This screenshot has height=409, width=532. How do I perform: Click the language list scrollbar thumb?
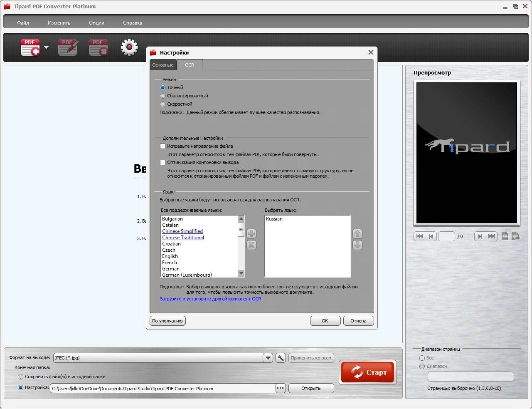pos(241,229)
